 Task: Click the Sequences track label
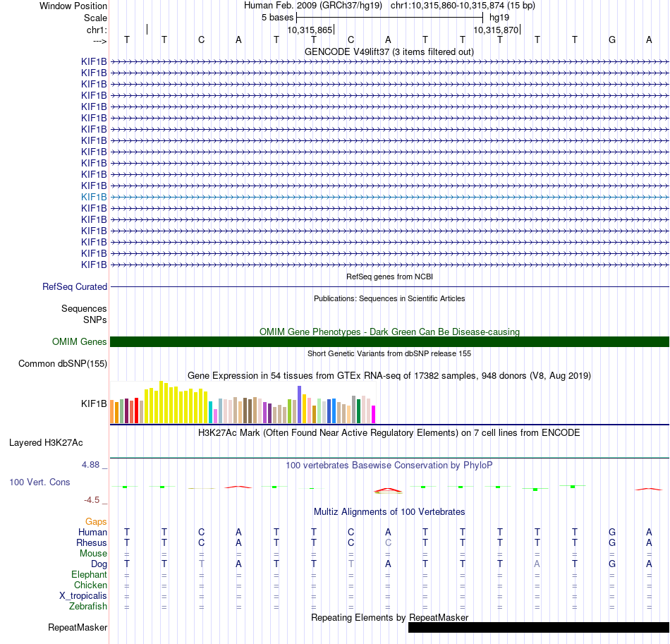click(x=84, y=308)
